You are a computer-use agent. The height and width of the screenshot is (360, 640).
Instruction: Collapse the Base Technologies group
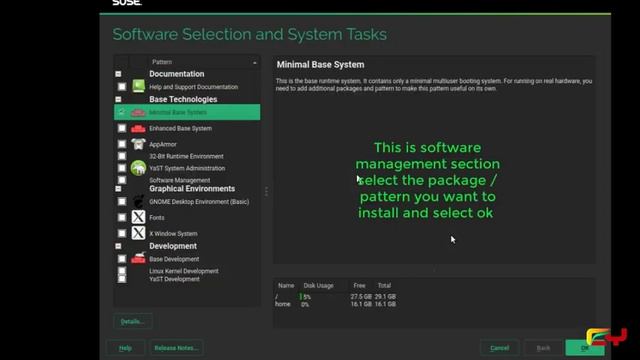118,99
